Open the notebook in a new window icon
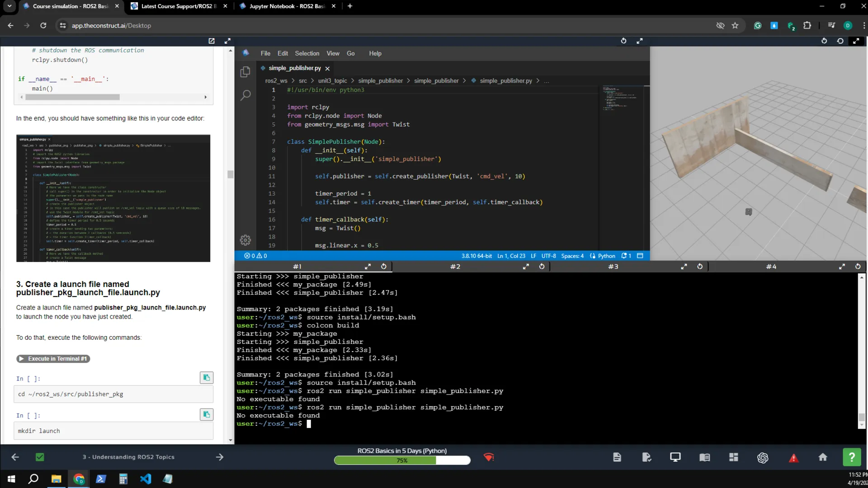Viewport: 868px width, 488px height. (x=211, y=41)
